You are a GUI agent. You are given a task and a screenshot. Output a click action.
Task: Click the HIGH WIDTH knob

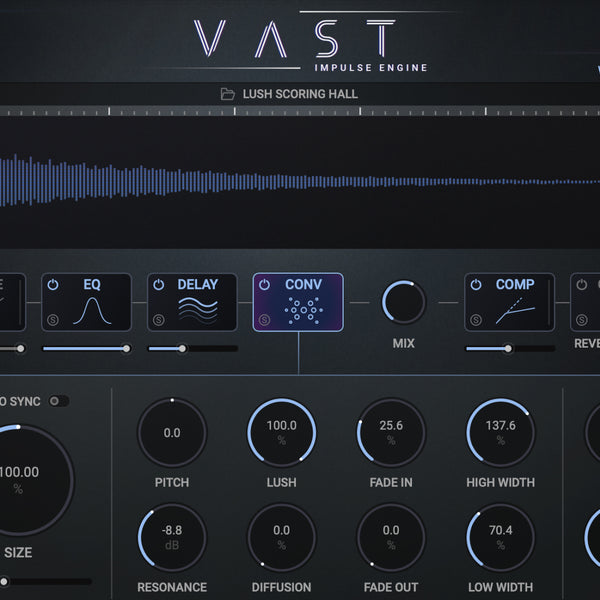(x=501, y=433)
